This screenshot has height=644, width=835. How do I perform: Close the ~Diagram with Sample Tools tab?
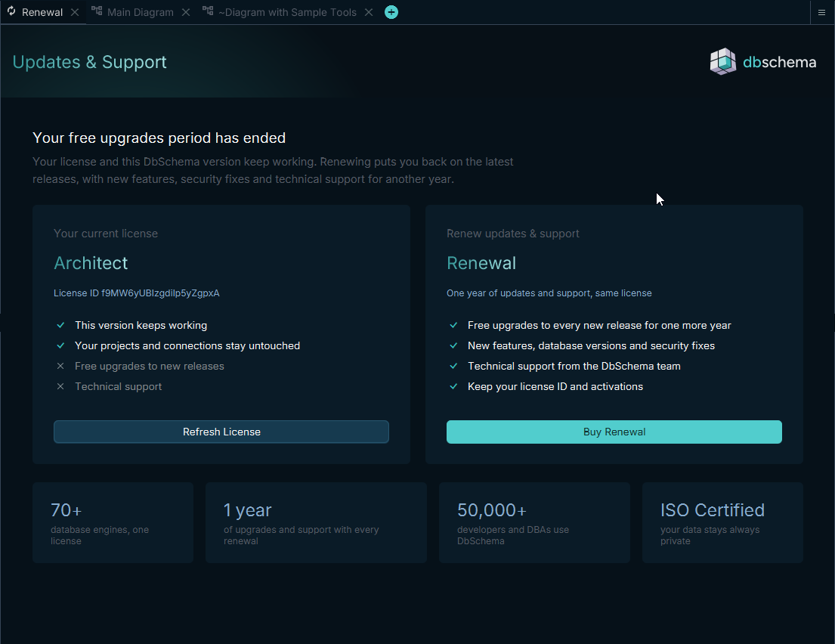369,12
